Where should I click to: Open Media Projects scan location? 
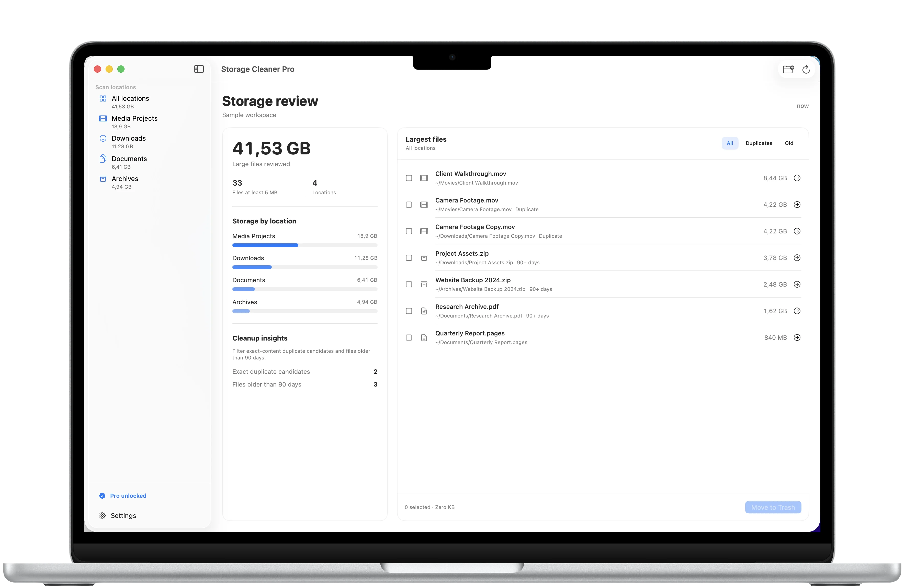coord(150,122)
